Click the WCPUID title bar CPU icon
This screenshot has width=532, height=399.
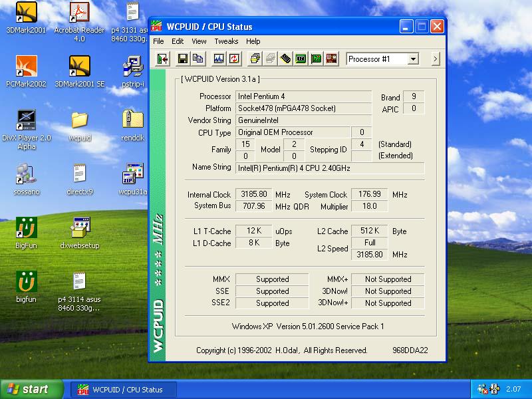pyautogui.click(x=156, y=27)
